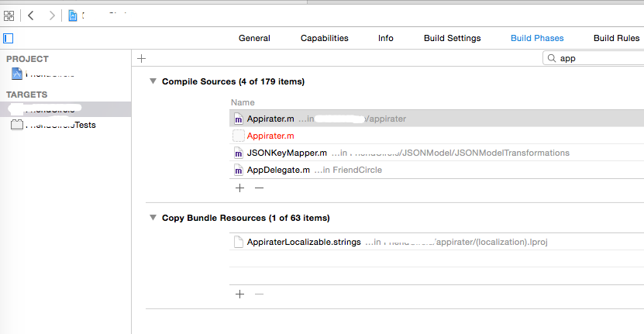
Task: Select JSONKeyMapper.m source row
Action: coord(436,153)
